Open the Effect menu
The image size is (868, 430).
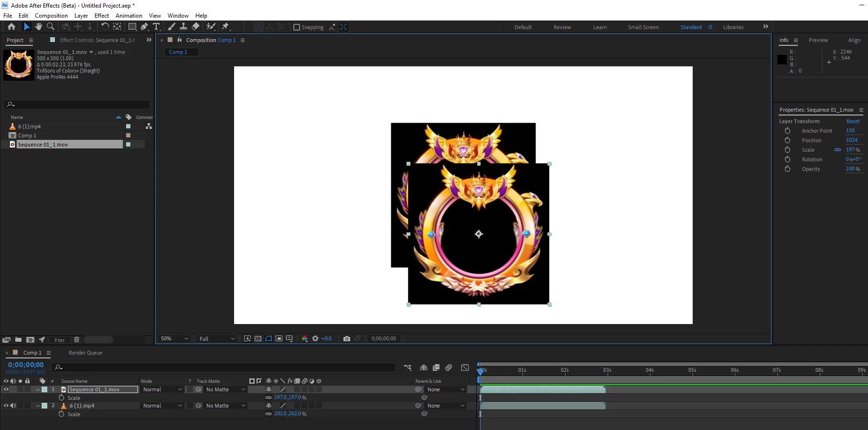102,15
